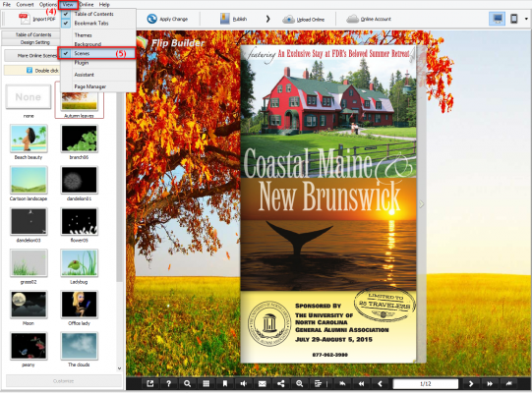
Task: Go to previous page arrow
Action: [x=380, y=383]
